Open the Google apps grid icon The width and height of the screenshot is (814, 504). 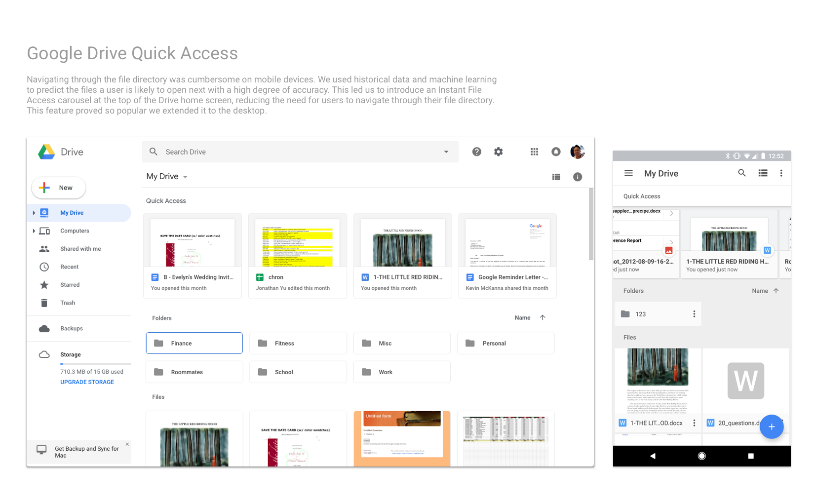(534, 152)
